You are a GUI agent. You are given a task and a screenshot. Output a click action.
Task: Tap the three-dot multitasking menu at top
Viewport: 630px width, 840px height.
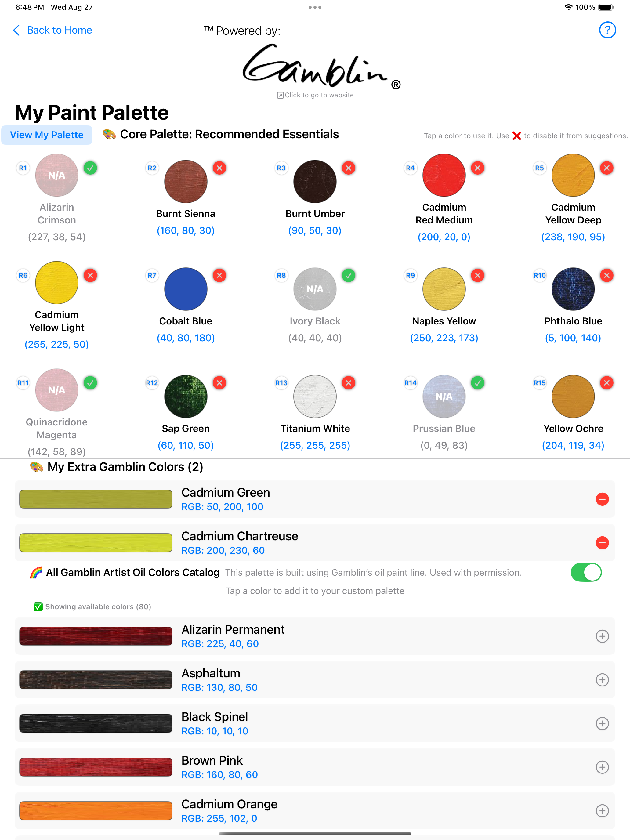315,7
